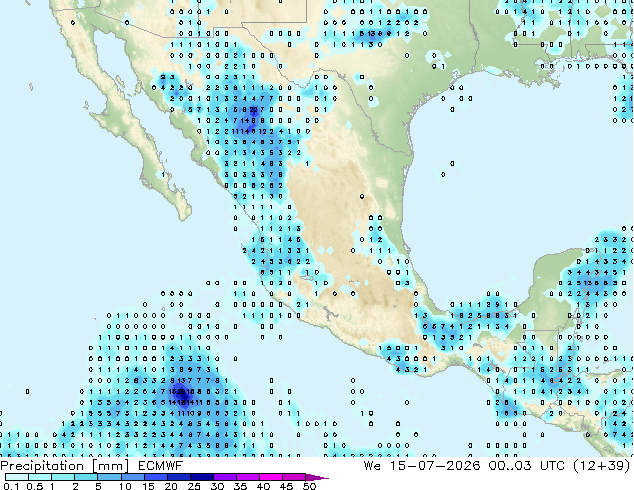Click the above-50 arrow tip of legend
The width and height of the screenshot is (634, 490).
pos(317,477)
